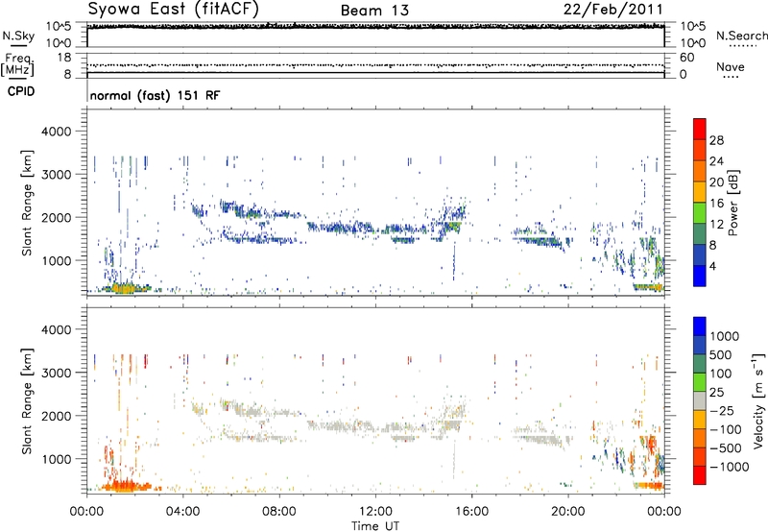Select the '2000' tick in velocity panel
The height and width of the screenshot is (532, 768).
pyautogui.click(x=57, y=416)
